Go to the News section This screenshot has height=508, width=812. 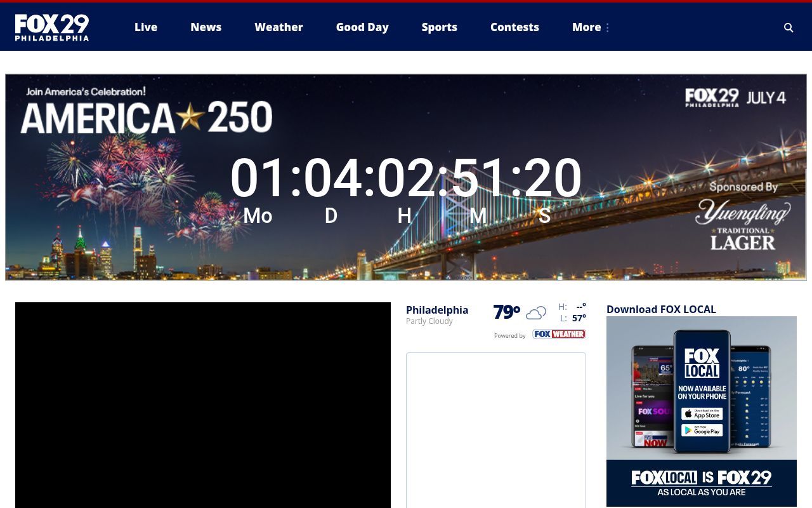[206, 27]
